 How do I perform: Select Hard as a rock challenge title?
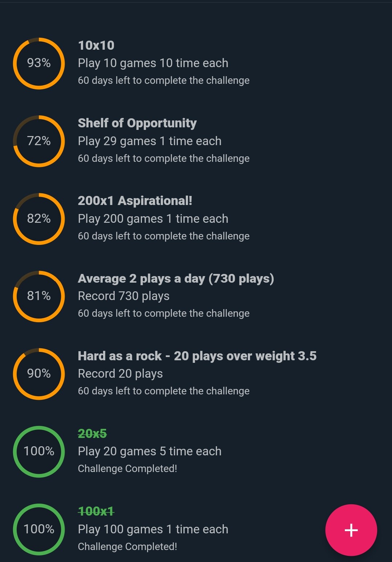point(197,356)
